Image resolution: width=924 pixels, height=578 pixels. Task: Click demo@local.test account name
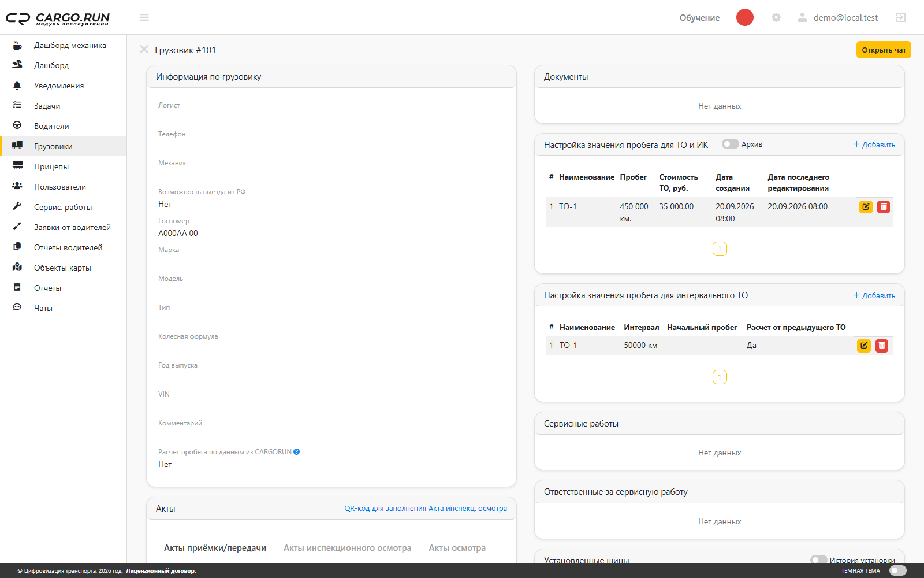(x=845, y=18)
